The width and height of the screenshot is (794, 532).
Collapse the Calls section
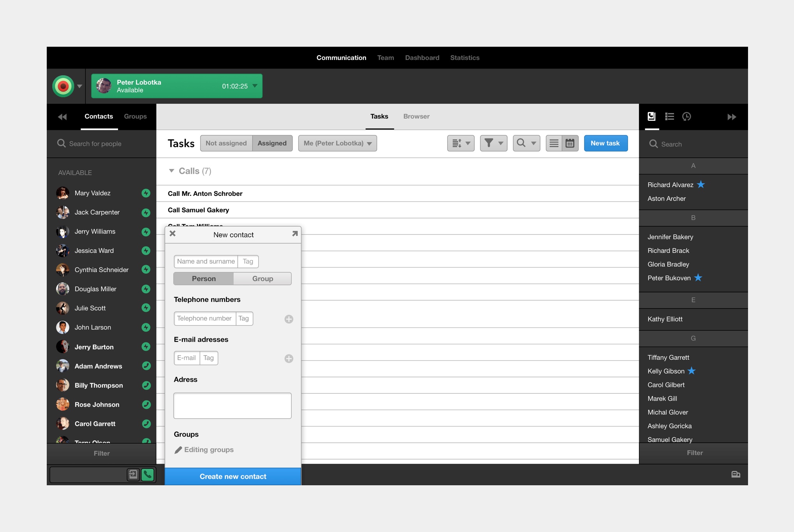171,171
